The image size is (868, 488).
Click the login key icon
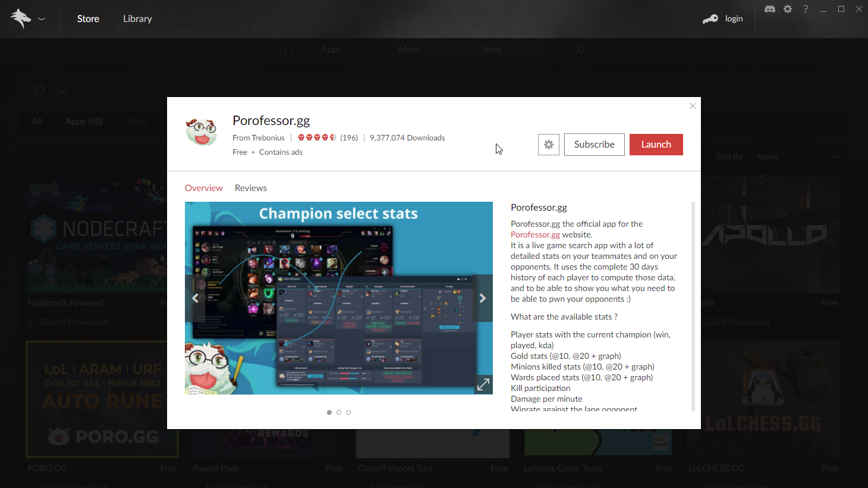tap(710, 19)
